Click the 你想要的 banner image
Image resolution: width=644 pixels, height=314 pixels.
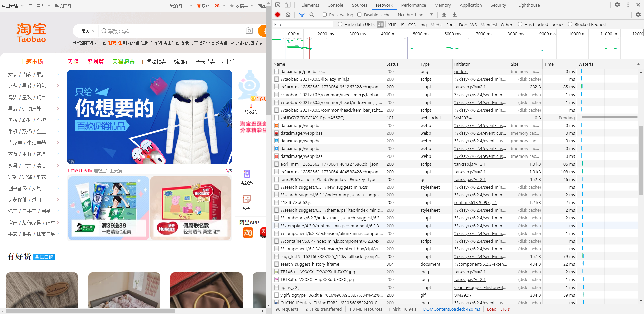150,117
